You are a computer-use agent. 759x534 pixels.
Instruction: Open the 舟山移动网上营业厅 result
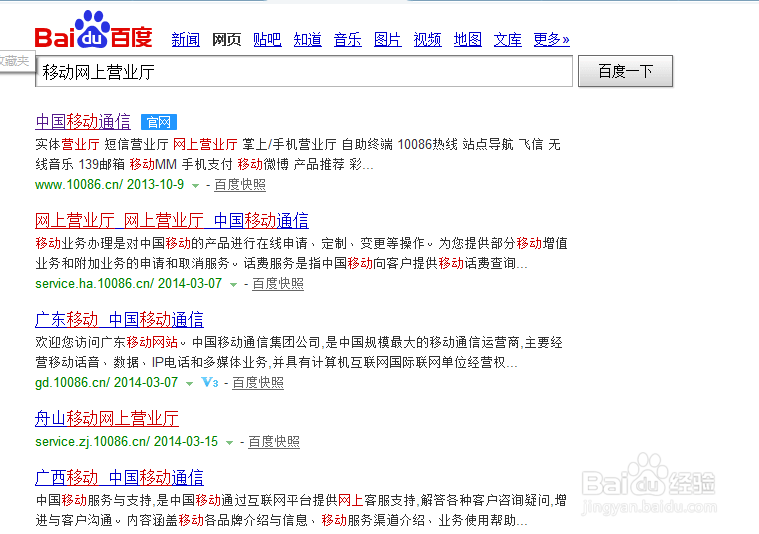107,418
